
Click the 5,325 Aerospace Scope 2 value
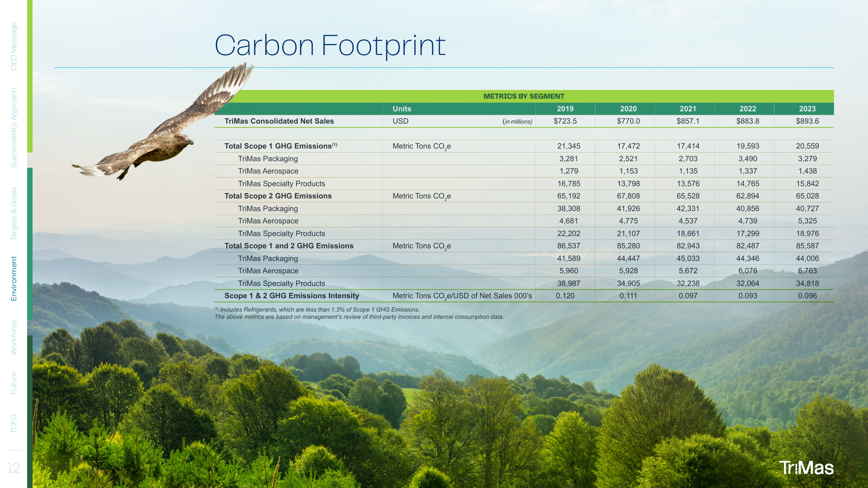[x=807, y=221]
